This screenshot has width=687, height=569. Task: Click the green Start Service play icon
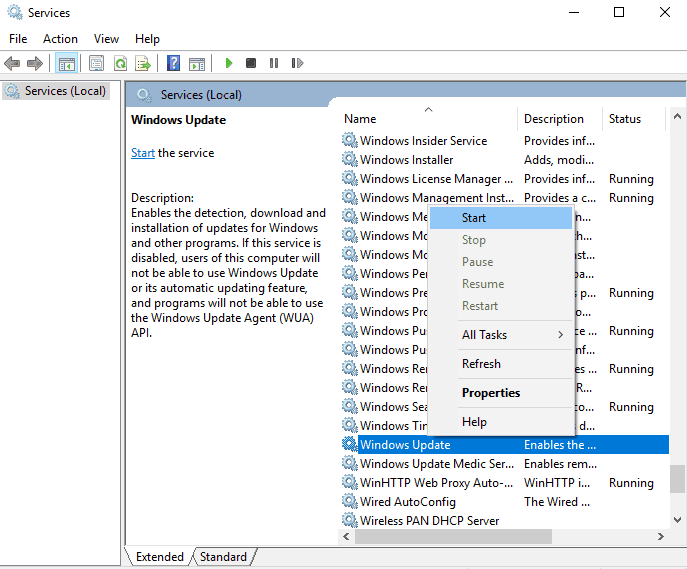point(228,64)
